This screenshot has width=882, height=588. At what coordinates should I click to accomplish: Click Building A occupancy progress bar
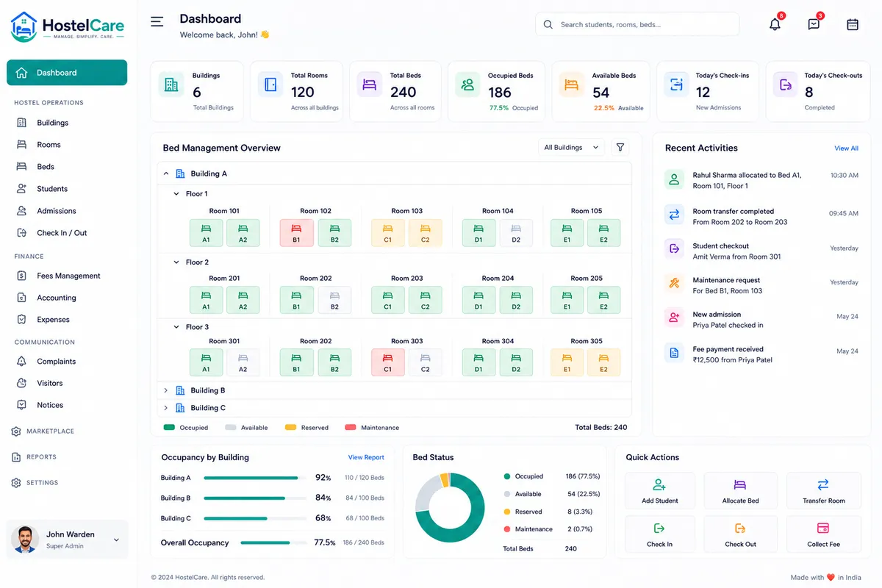coord(256,478)
